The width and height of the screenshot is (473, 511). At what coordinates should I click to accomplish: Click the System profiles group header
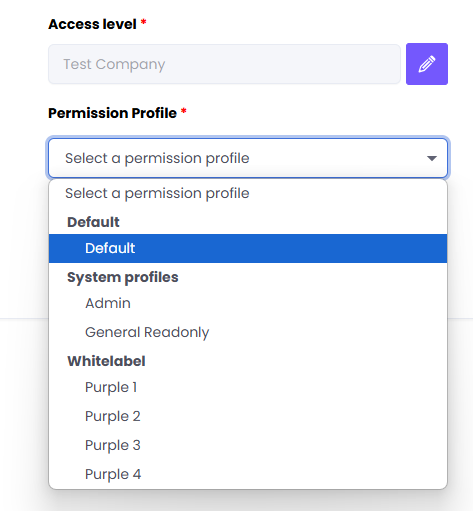123,277
